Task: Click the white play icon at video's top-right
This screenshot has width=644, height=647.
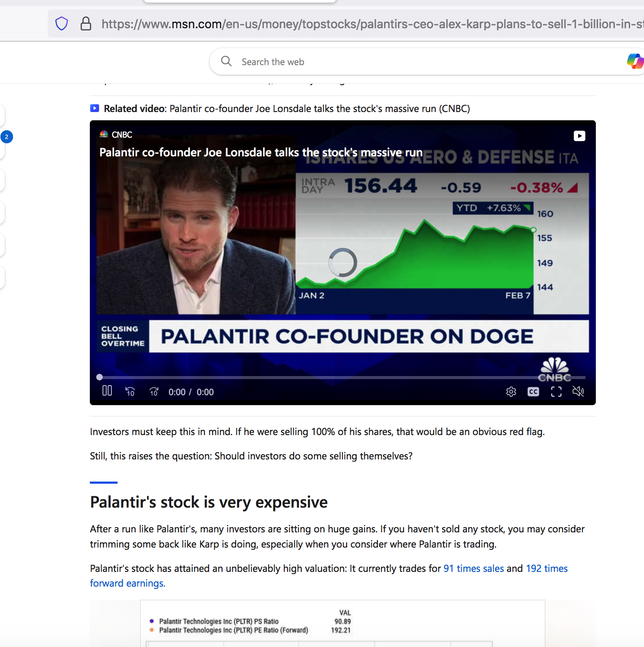Action: pos(579,136)
